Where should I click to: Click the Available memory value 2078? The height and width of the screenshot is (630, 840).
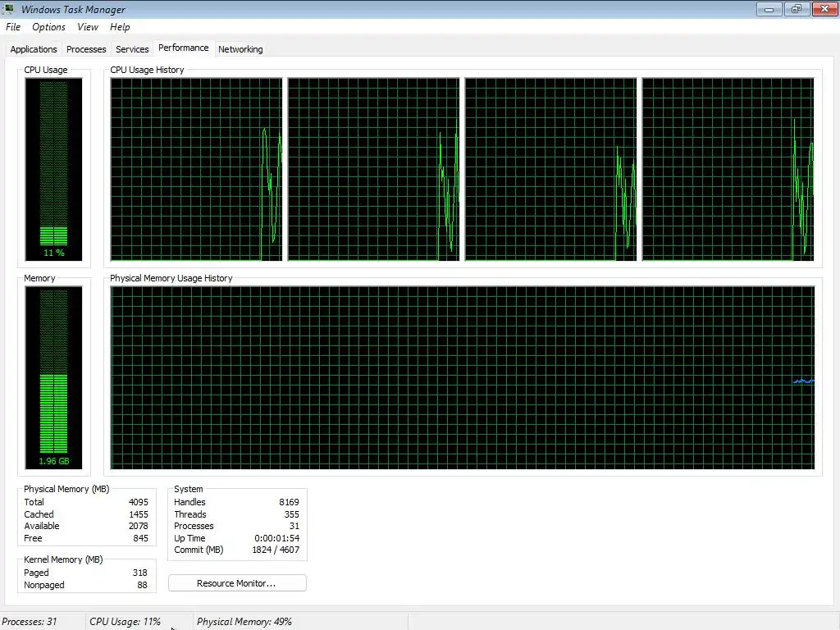tap(138, 526)
